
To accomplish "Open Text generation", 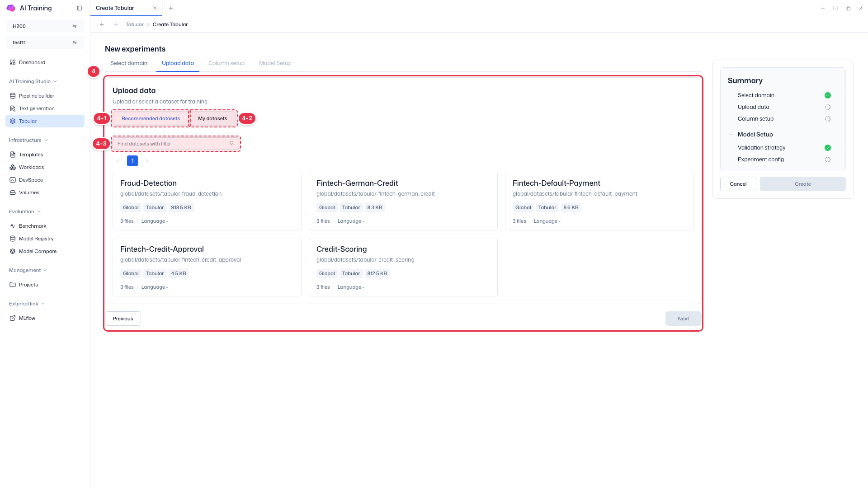I will click(x=45, y=108).
